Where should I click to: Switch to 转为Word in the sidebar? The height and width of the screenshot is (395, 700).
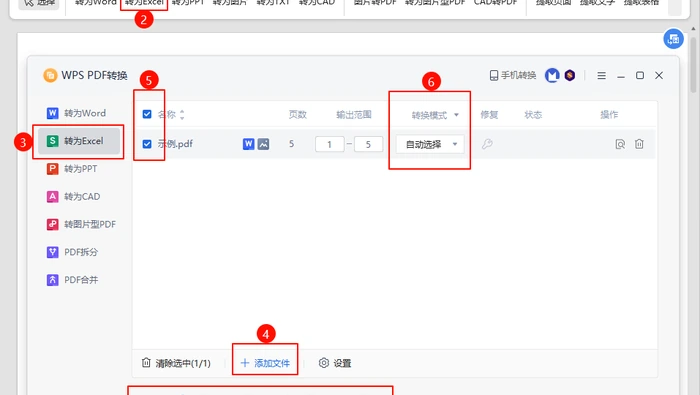point(76,113)
